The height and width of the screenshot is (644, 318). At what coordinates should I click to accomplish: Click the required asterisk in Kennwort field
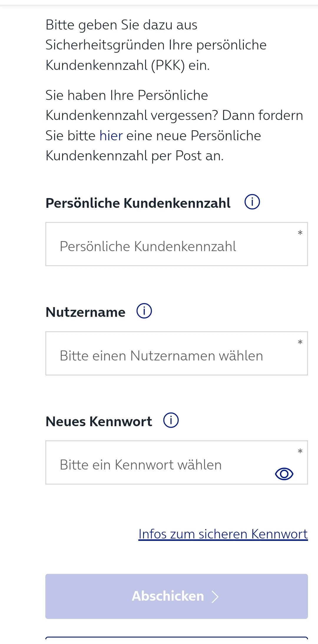click(300, 452)
